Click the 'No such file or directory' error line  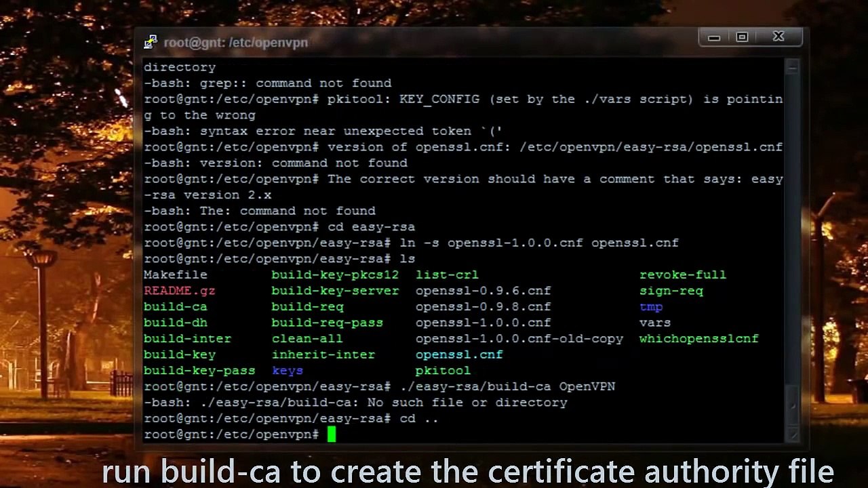point(355,403)
